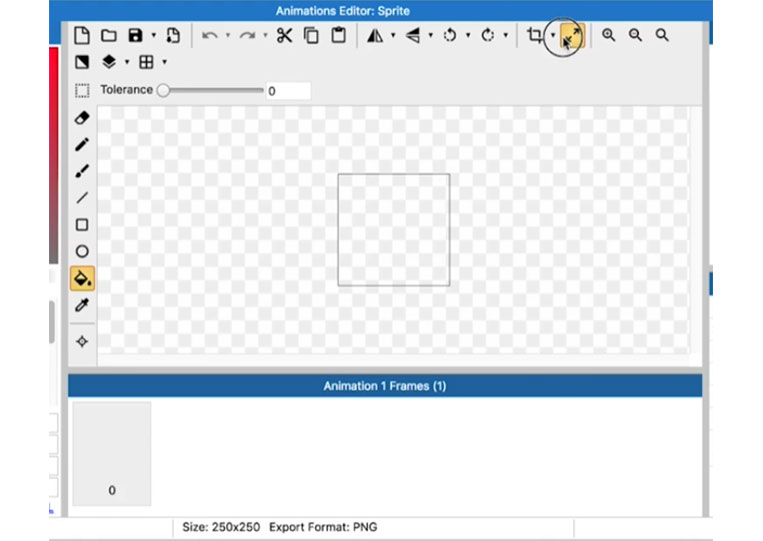The height and width of the screenshot is (541, 763).
Task: Select the Ellipse shape tool
Action: click(82, 252)
